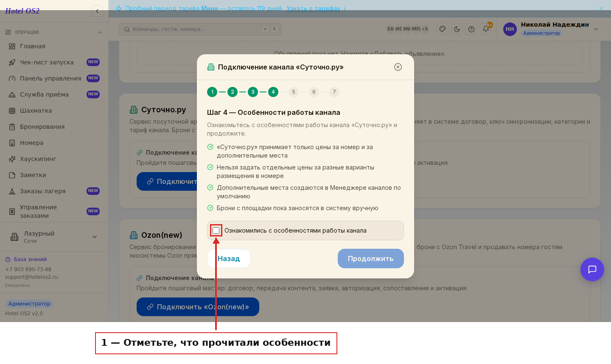Screen dimensions: 611x364
Task: Click the 'Чек-лист запуска' rocket icon
Action: (x=12, y=62)
